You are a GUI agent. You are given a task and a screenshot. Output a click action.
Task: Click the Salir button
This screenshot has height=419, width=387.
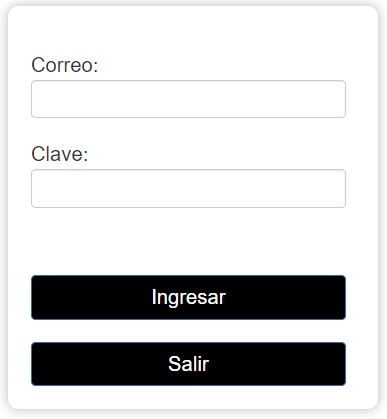pos(188,364)
